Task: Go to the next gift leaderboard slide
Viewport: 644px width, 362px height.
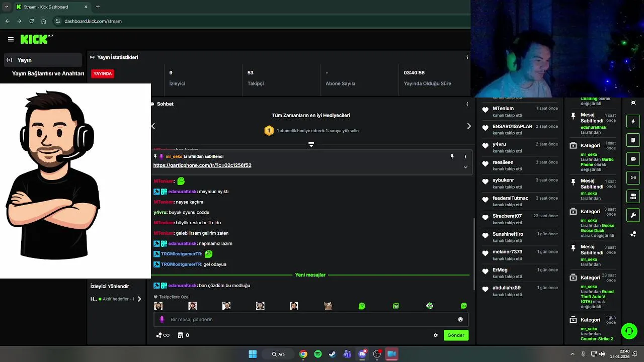Action: coord(469,126)
